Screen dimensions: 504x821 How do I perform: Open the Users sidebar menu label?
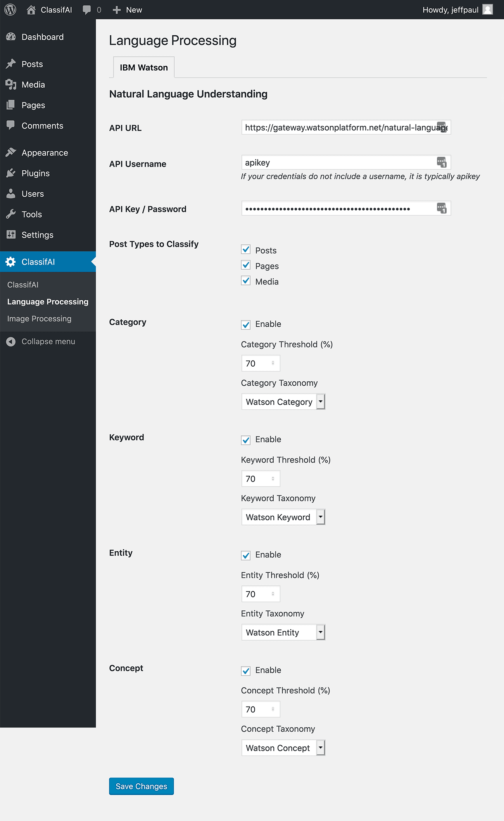(33, 194)
